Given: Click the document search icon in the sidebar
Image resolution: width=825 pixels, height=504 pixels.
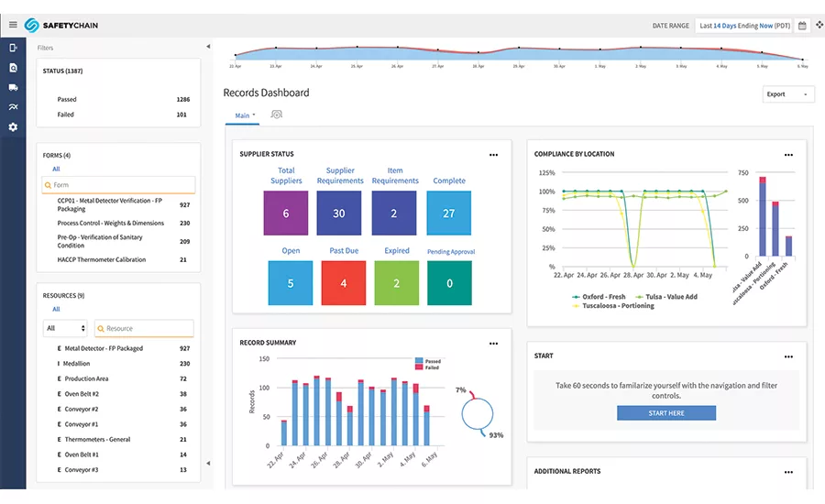Looking at the screenshot, I should (x=13, y=67).
